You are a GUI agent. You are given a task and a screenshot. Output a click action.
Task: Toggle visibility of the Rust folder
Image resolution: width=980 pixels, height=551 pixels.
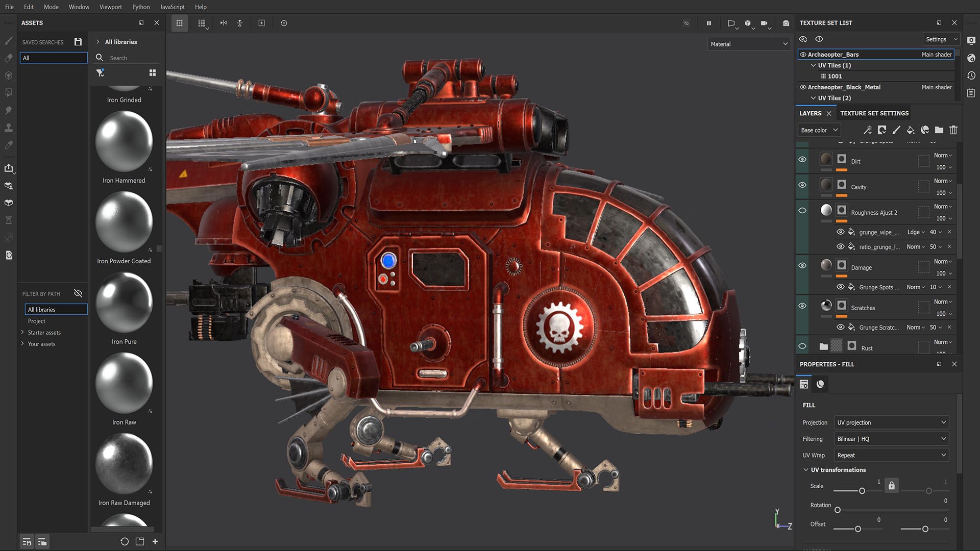click(x=802, y=346)
